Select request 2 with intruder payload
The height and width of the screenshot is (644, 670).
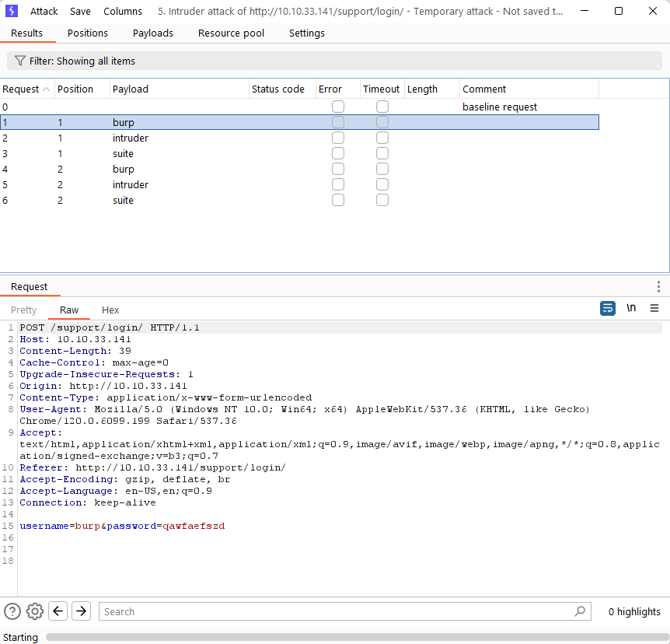tap(299, 138)
